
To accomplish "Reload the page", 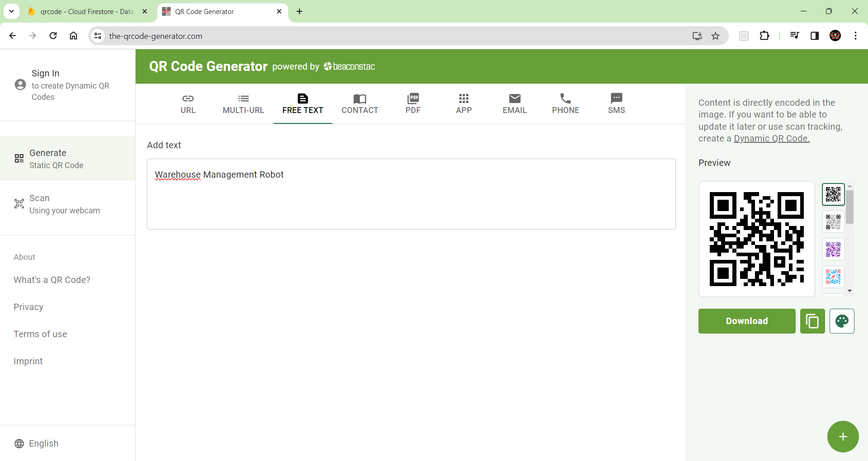I will (53, 36).
